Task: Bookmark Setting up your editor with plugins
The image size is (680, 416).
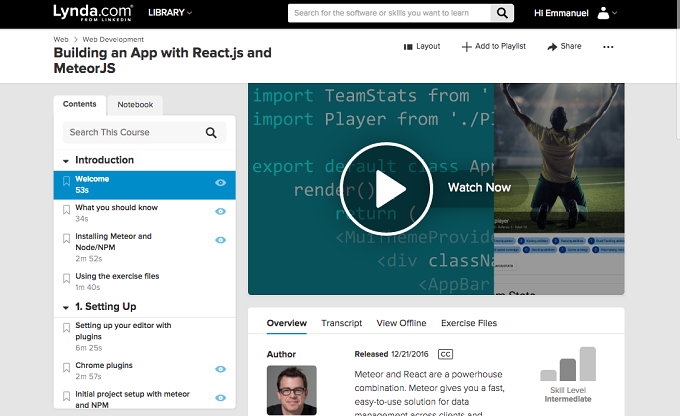Action: 66,328
